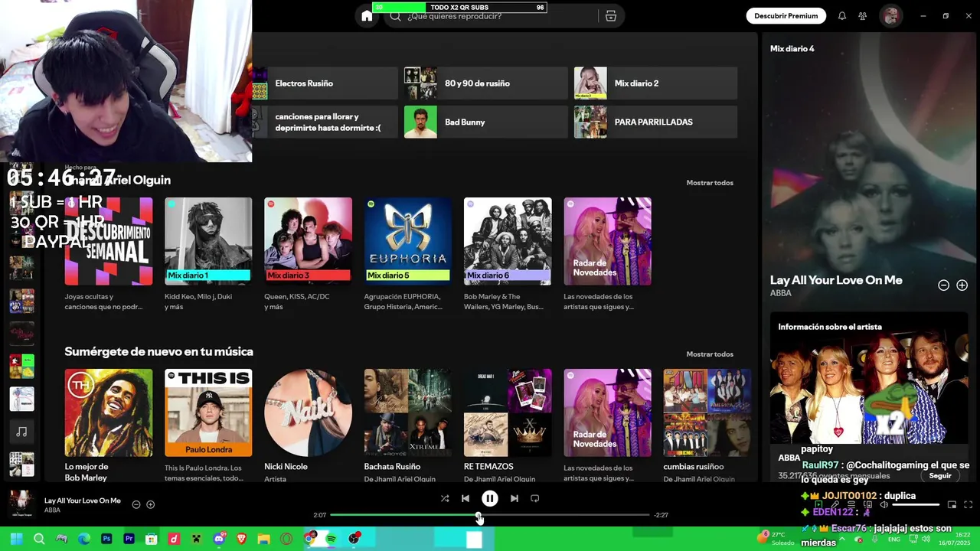Toggle shuffle playback

(x=445, y=498)
